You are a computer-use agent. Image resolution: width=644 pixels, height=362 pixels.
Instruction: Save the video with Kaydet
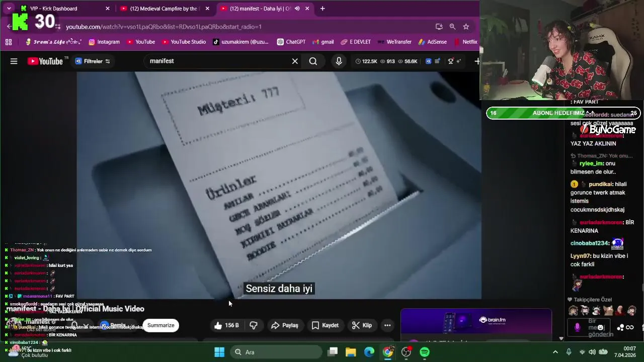(x=325, y=325)
